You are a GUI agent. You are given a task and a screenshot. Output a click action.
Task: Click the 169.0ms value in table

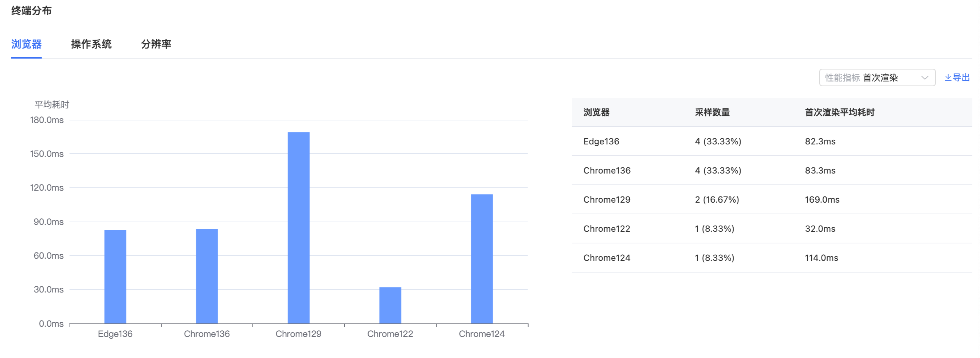[822, 199]
